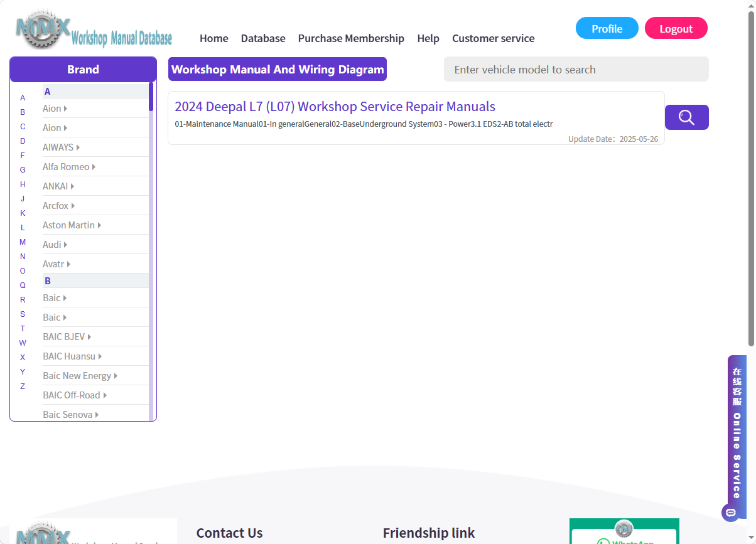Jump to letter Y in brand index

click(x=23, y=372)
